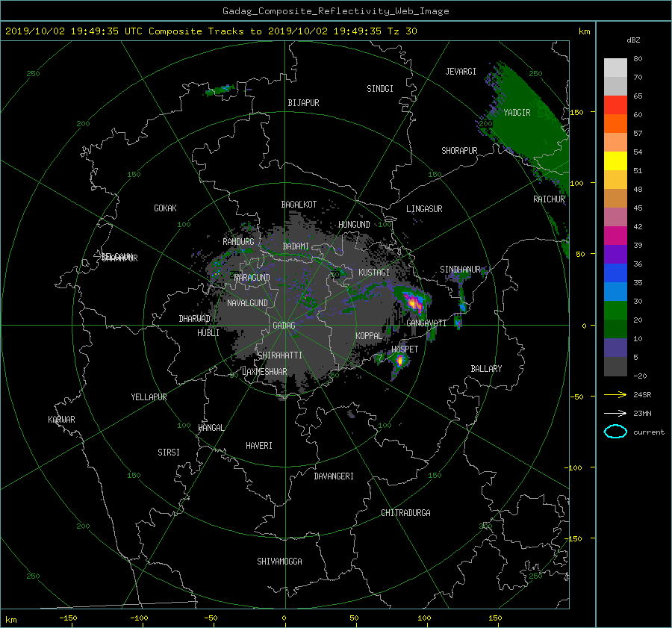The width and height of the screenshot is (672, 628).
Task: Click the HANGAL city label
Action: 211,428
